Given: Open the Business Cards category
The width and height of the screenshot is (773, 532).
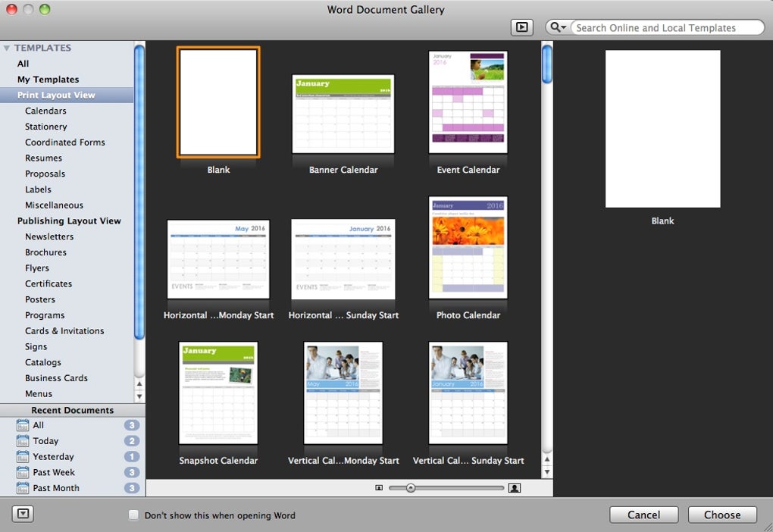Looking at the screenshot, I should pos(67,378).
